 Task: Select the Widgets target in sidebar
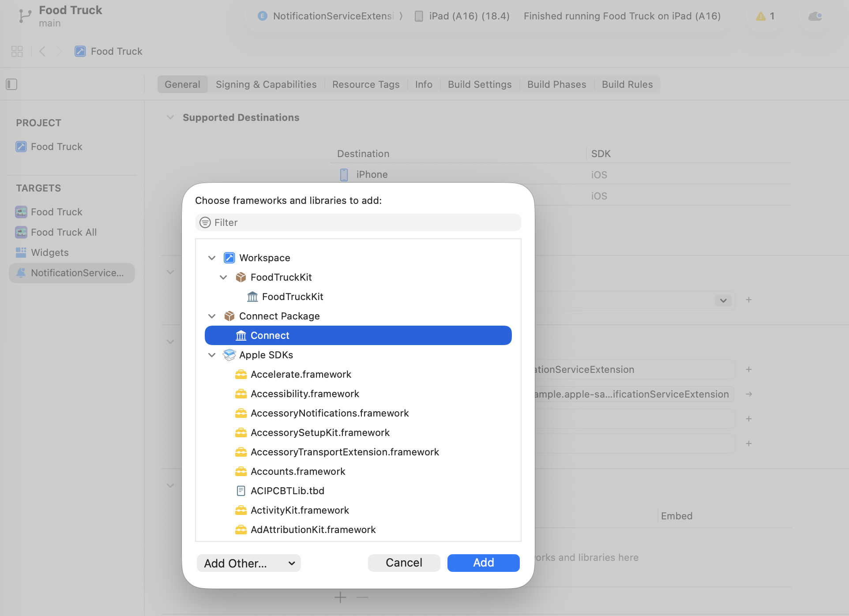[49, 252]
